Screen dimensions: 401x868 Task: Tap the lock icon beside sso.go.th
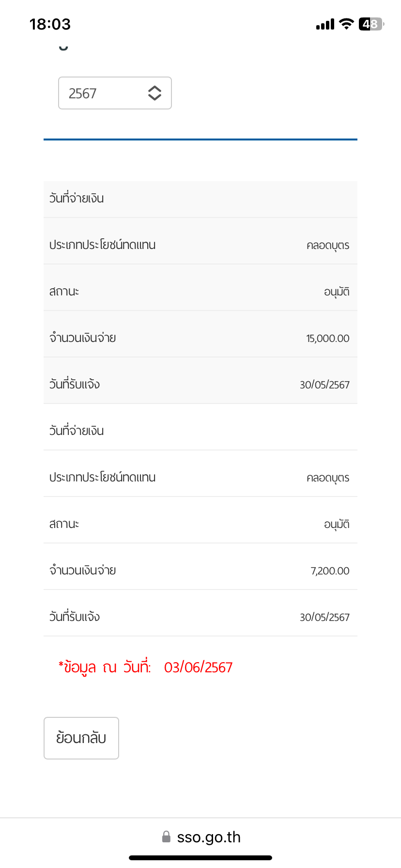(166, 837)
